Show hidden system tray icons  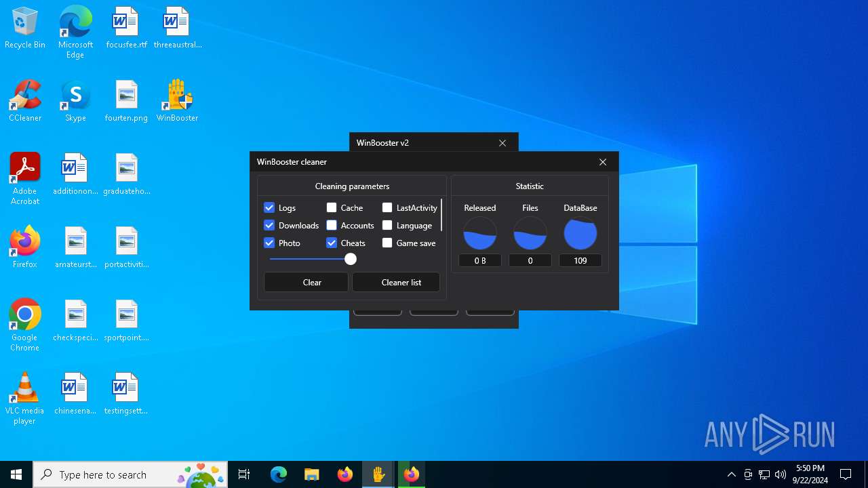[731, 474]
